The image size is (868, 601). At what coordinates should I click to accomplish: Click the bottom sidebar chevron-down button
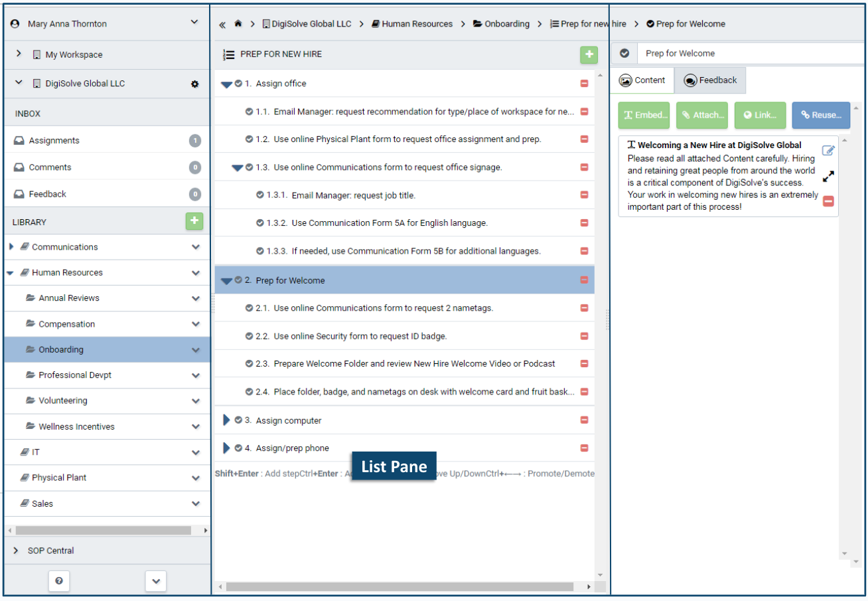pos(156,581)
